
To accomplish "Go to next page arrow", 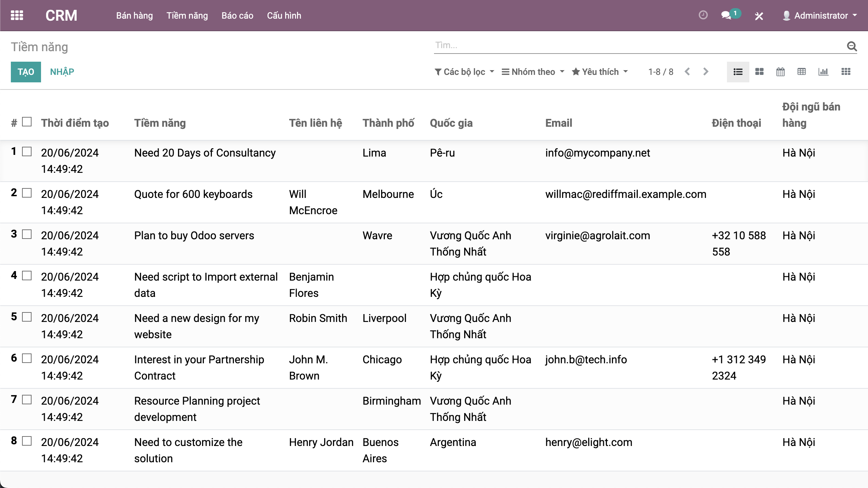I will pos(706,72).
